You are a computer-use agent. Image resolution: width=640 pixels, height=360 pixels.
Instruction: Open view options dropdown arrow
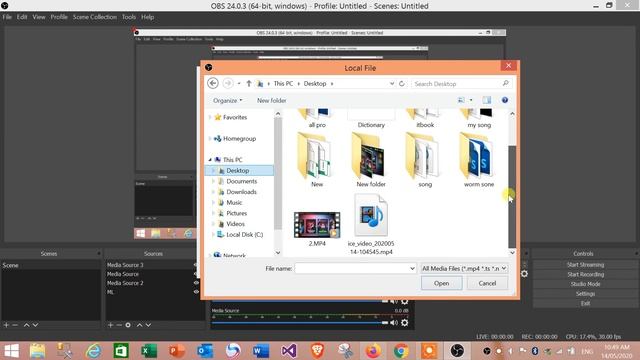471,100
